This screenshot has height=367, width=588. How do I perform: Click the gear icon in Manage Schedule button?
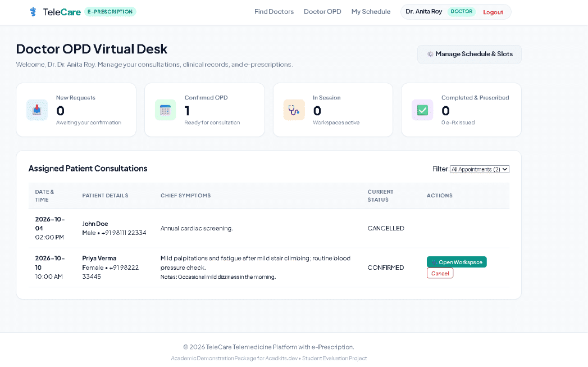pos(430,54)
